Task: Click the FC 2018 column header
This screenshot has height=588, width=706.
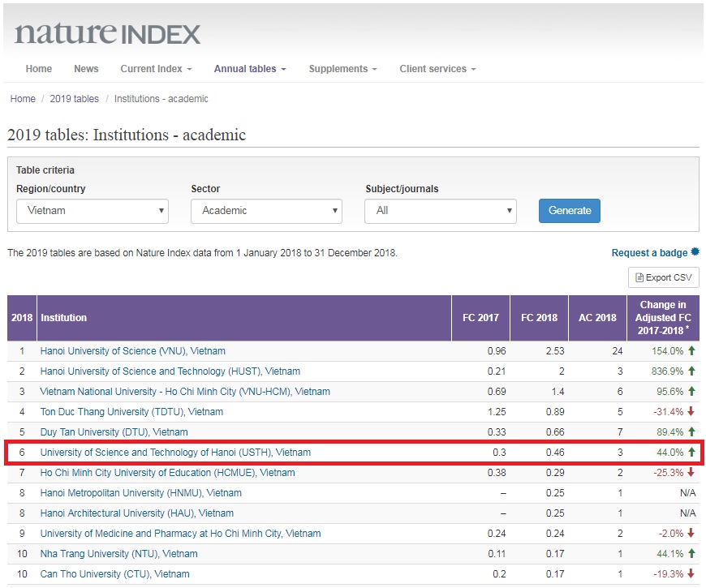Action: pos(539,318)
